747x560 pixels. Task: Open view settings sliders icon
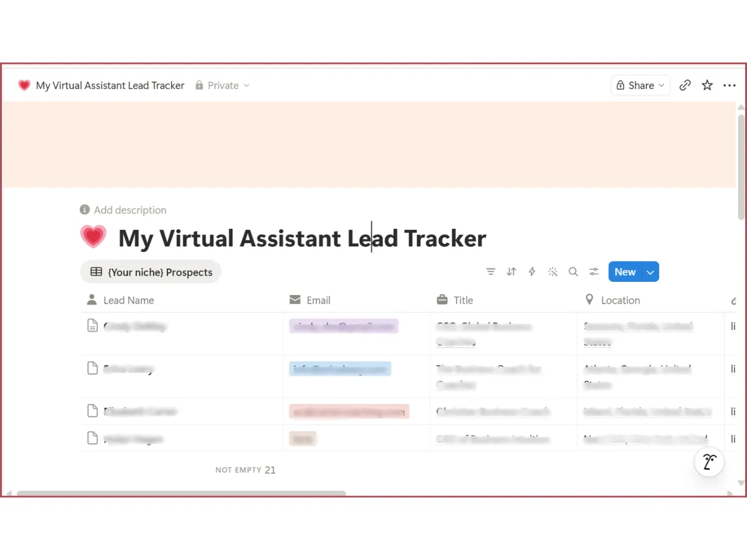pos(594,272)
